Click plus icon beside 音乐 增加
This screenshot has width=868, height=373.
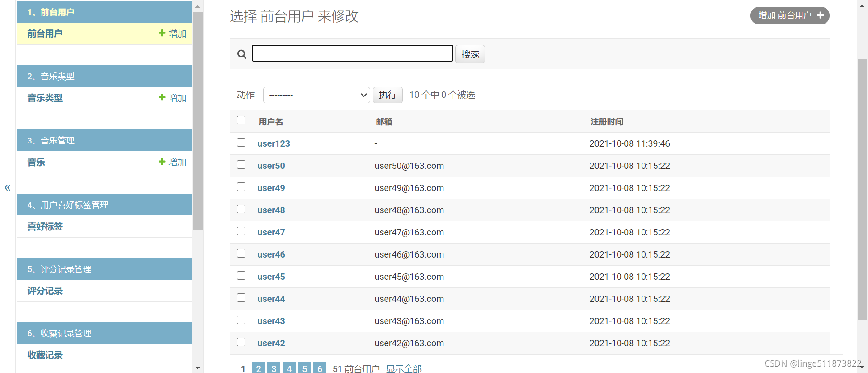point(162,162)
